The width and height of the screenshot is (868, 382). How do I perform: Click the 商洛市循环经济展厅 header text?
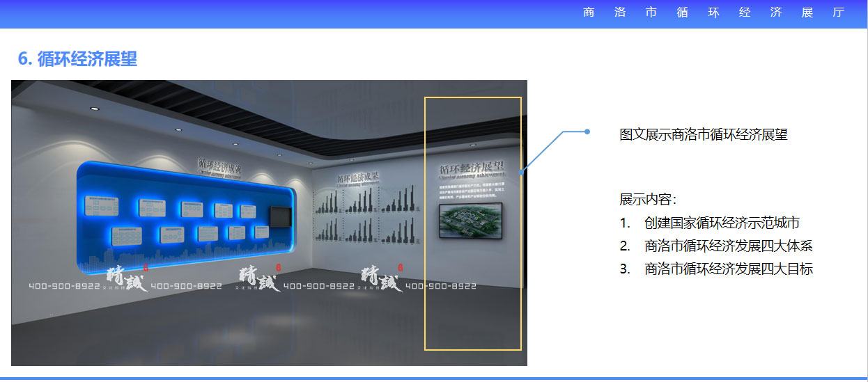[714, 13]
